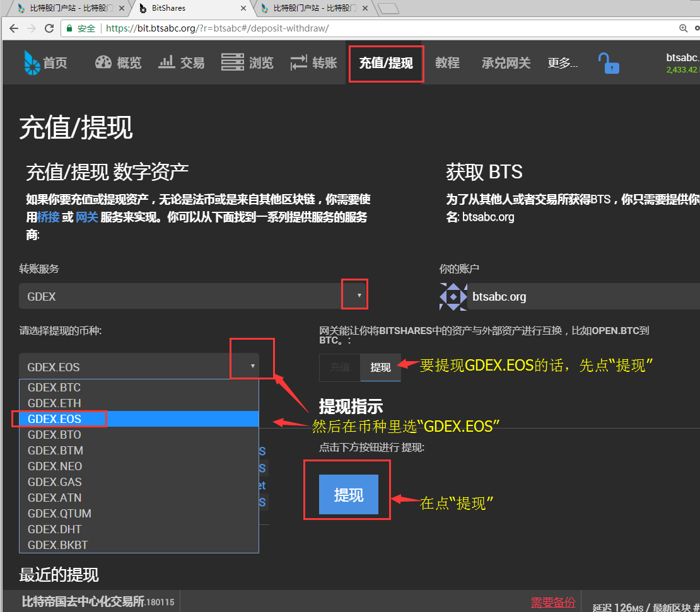Open the 更多... menu

click(563, 63)
